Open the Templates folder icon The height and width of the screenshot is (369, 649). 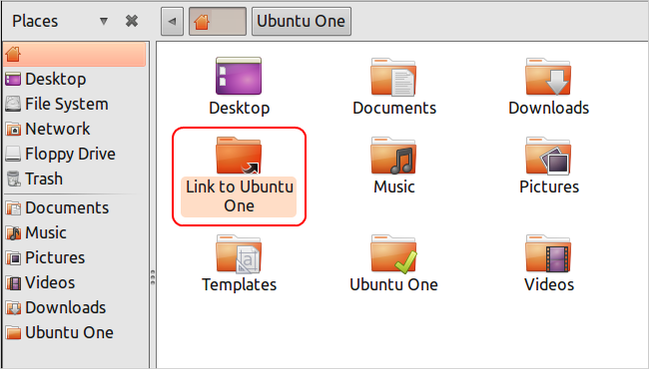(239, 254)
